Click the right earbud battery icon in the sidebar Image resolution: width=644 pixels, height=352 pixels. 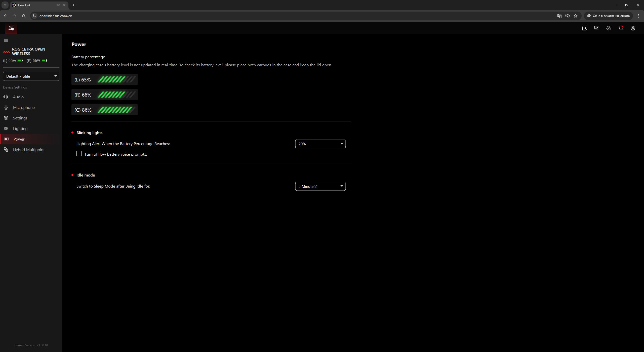(44, 61)
